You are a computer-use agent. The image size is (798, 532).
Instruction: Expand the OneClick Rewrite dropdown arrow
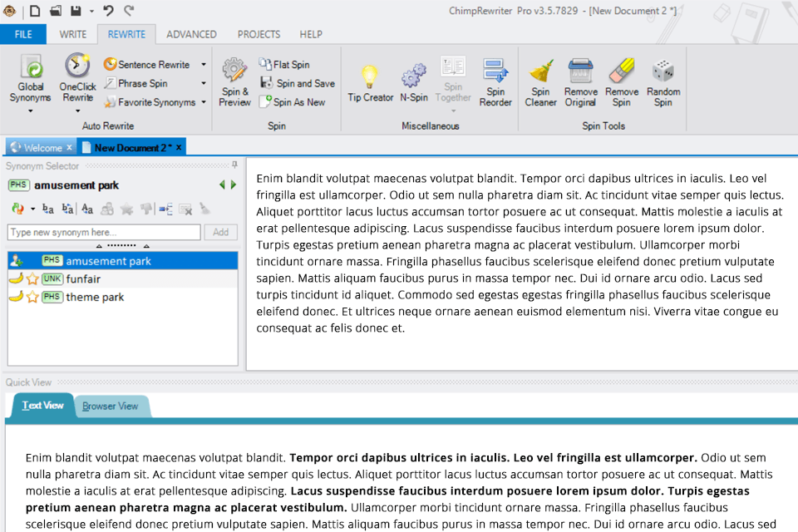pyautogui.click(x=77, y=111)
